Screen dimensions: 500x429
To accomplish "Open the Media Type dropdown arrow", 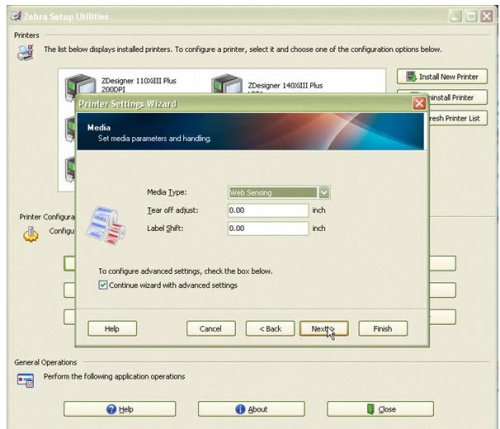I will pyautogui.click(x=324, y=192).
